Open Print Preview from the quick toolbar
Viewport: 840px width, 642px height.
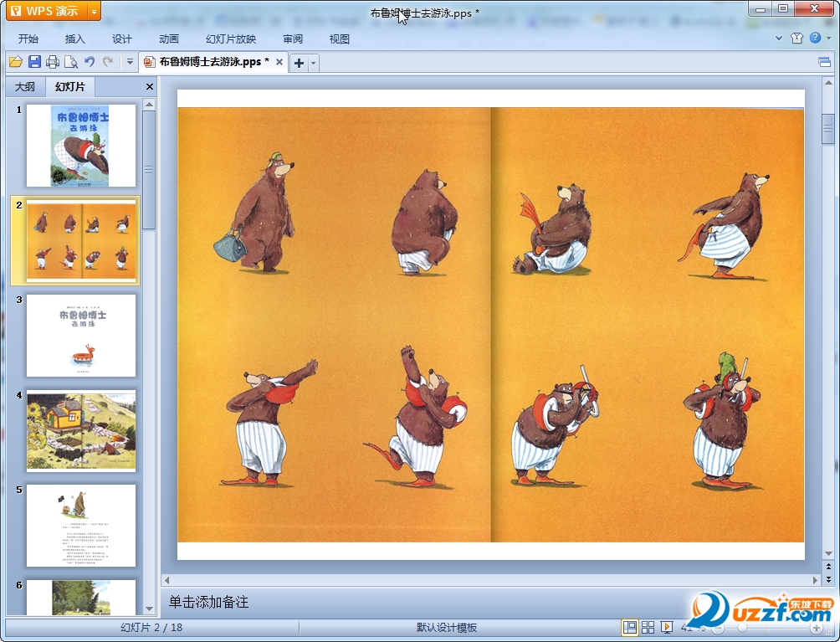point(71,62)
